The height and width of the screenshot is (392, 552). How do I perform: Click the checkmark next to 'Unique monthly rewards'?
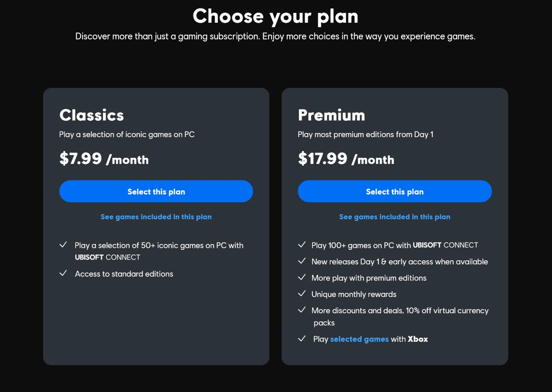coord(302,294)
